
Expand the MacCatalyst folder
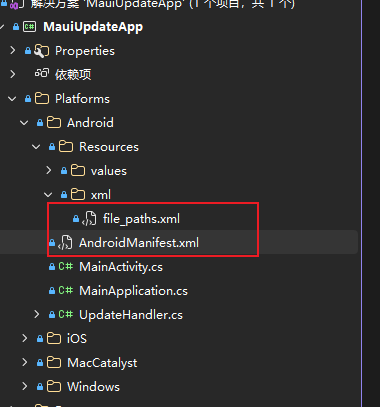tap(25, 362)
